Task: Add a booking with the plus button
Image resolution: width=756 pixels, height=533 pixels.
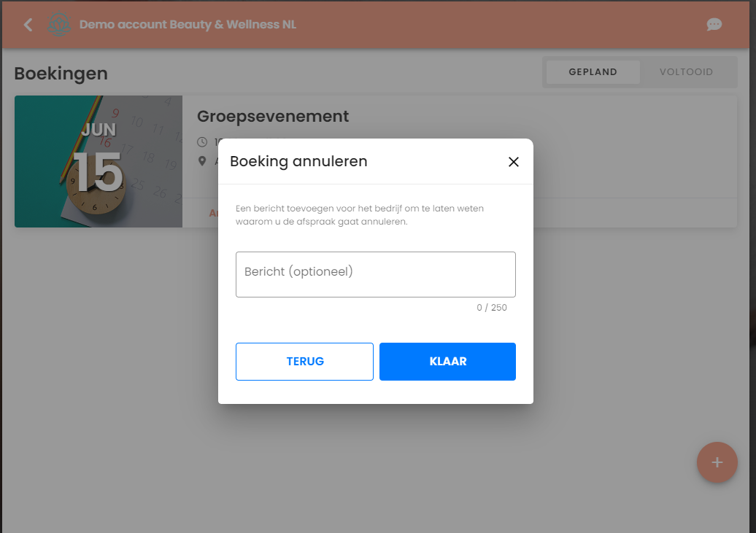Action: [717, 462]
